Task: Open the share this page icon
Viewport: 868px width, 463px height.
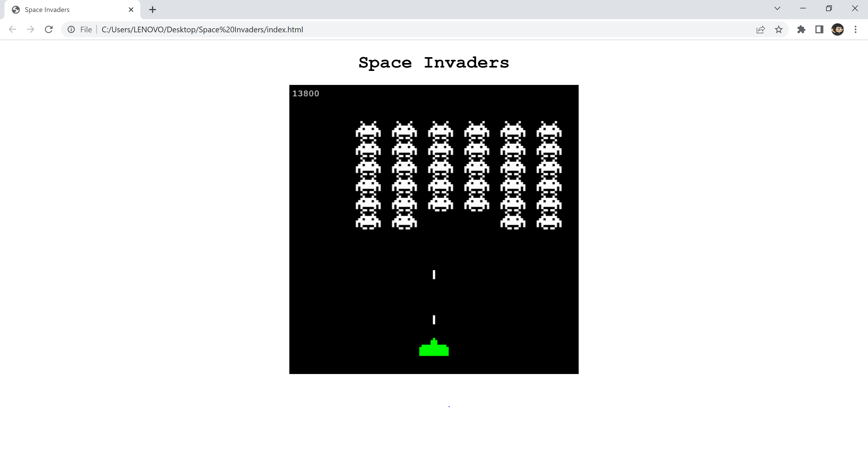Action: 760,29
